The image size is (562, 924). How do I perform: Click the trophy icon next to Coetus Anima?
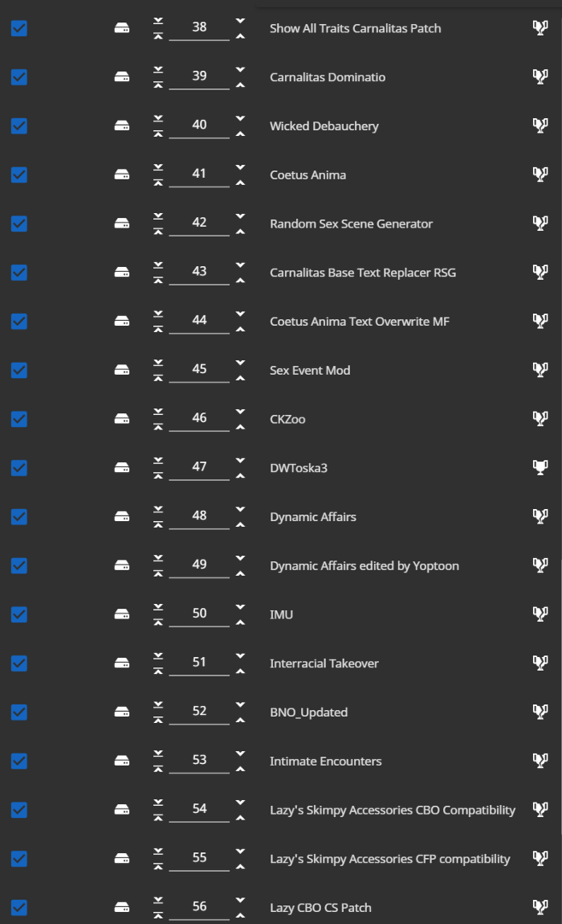coord(541,175)
